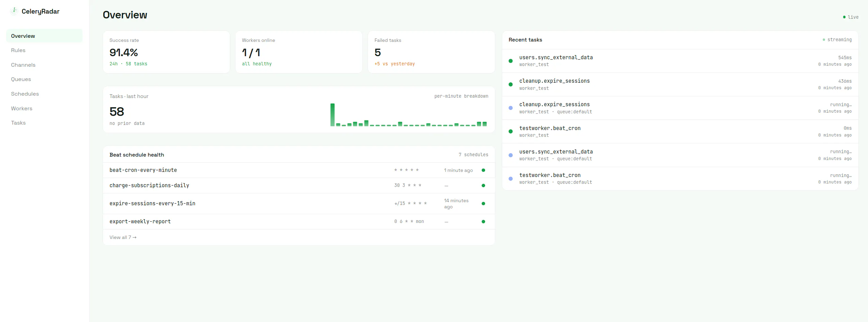Open the Overview sidebar item
This screenshot has width=868, height=322.
click(44, 36)
